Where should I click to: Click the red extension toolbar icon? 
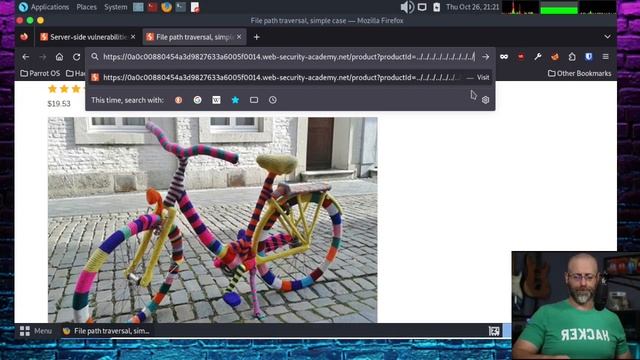coord(521,57)
